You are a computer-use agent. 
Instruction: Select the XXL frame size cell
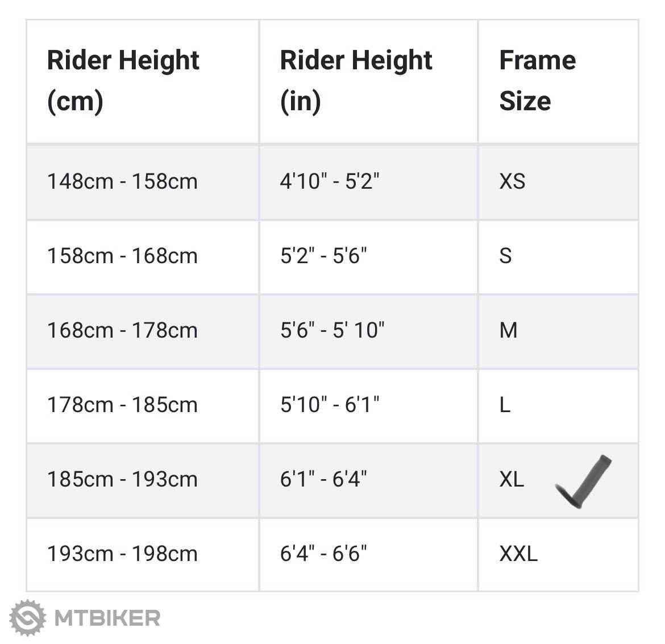pyautogui.click(x=518, y=554)
